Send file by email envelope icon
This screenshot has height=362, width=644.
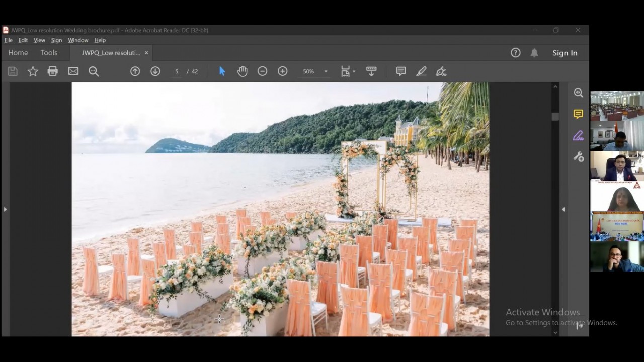(x=73, y=71)
